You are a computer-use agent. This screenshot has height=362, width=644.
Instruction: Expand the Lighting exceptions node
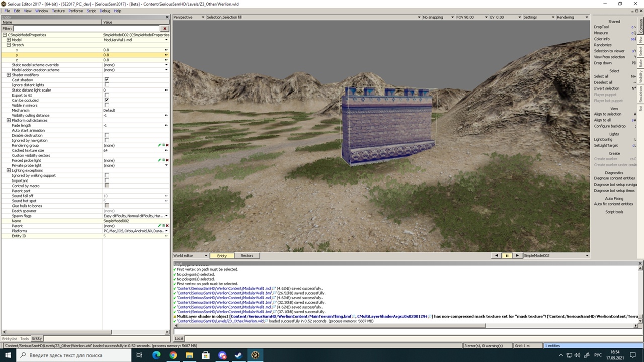9,170
